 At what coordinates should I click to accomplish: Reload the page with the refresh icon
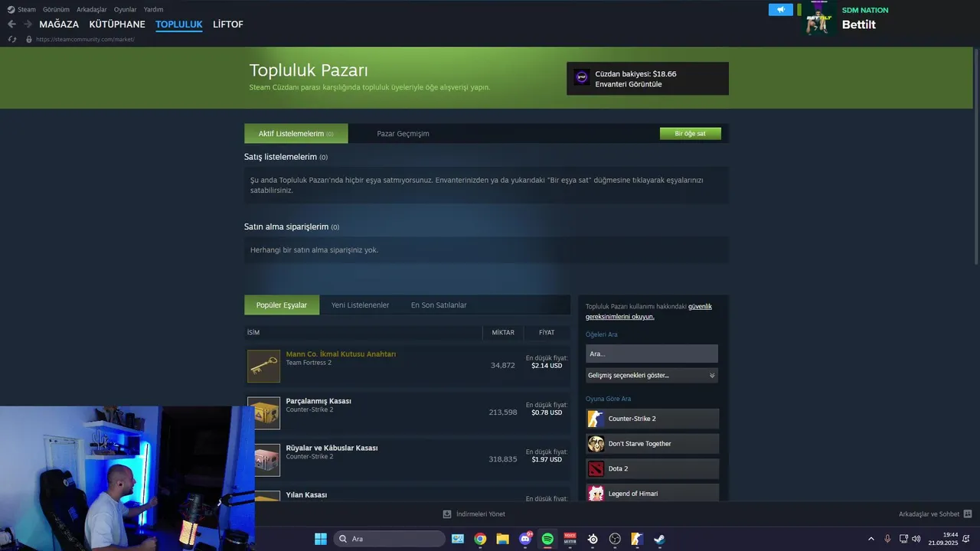12,39
